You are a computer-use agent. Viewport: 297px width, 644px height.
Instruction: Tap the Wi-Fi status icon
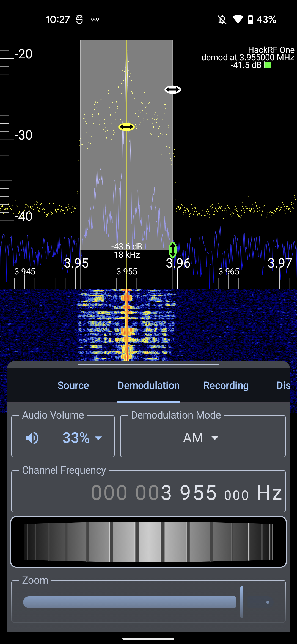point(238,19)
